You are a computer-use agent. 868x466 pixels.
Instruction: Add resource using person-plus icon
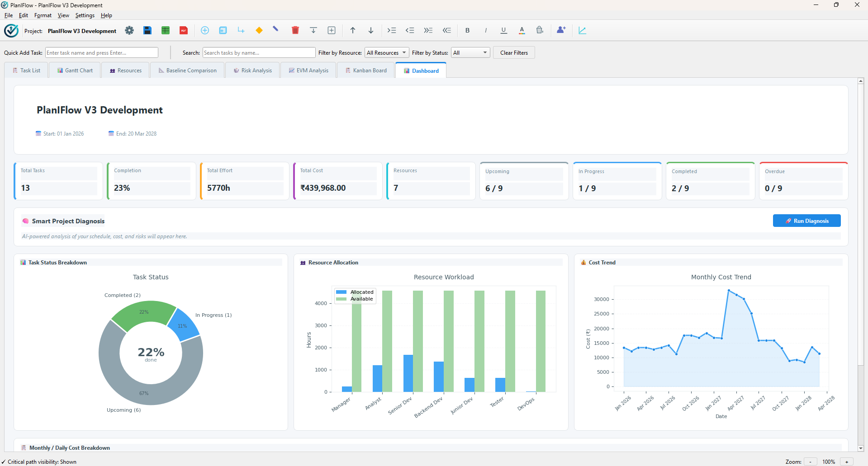561,30
